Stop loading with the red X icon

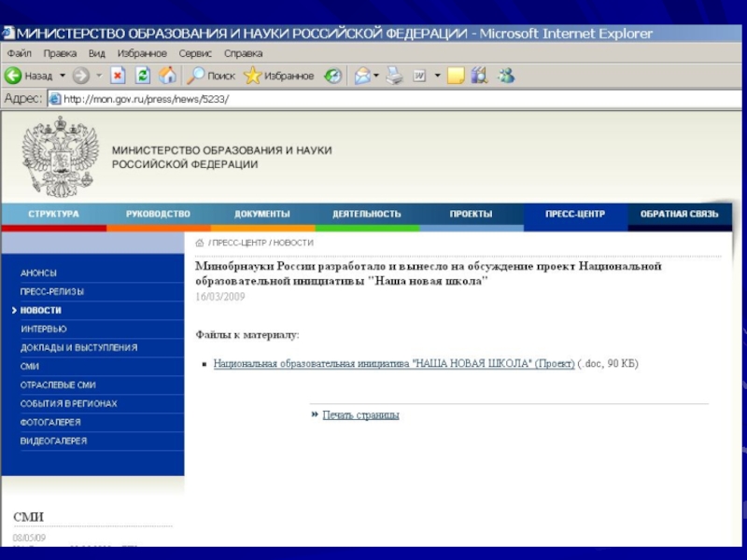tap(118, 76)
